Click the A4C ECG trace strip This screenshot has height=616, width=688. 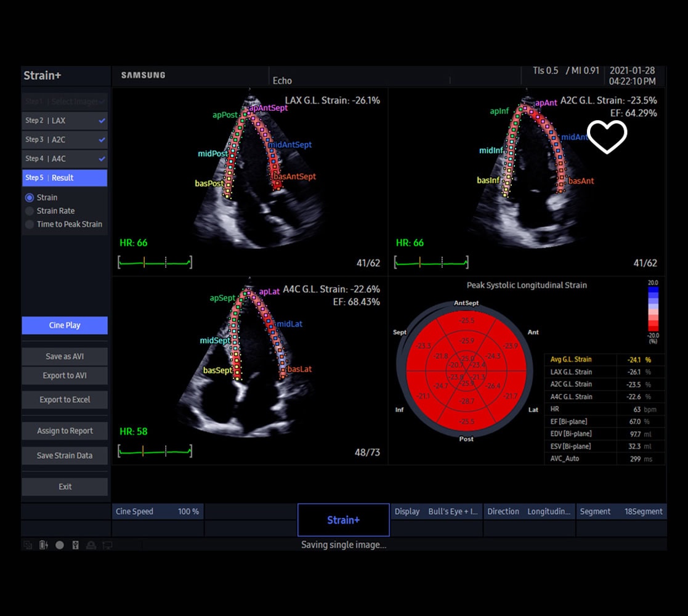155,452
